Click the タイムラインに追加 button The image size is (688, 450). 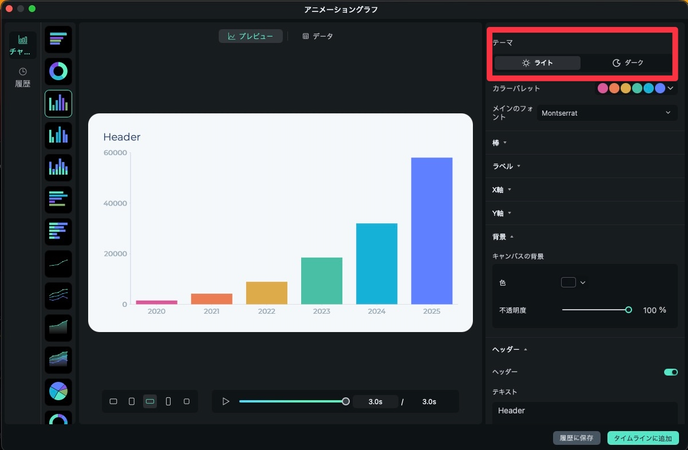click(643, 438)
